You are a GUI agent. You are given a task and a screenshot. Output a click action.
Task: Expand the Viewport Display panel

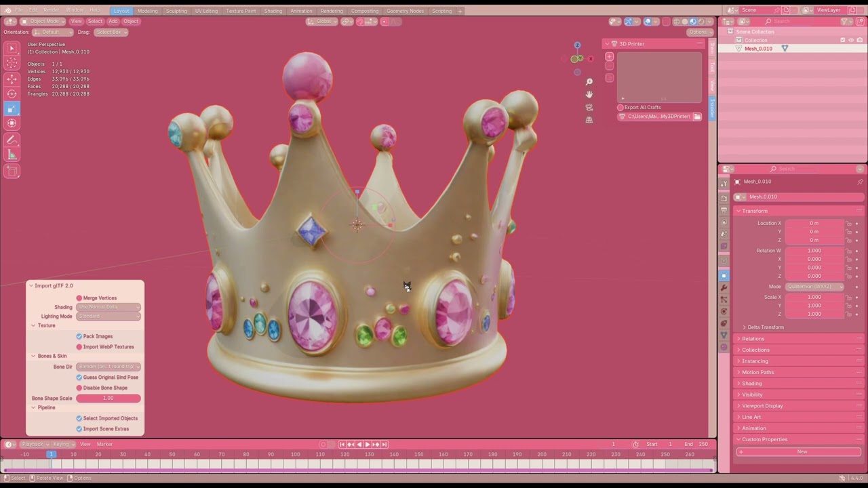(x=762, y=406)
